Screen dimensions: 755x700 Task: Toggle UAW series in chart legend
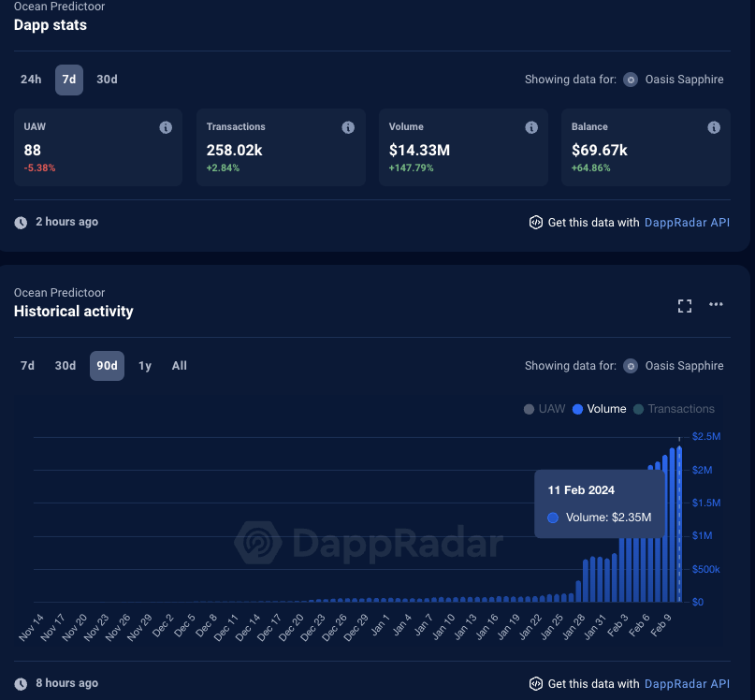(x=544, y=409)
